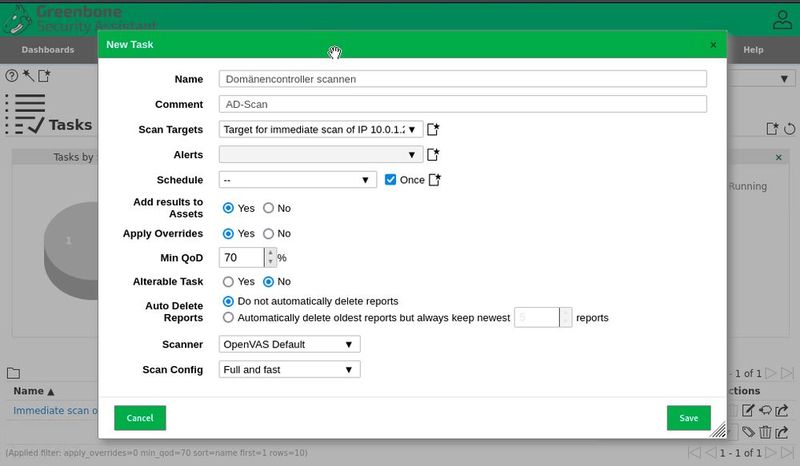Screen dimensions: 800x466
Task: Choose automatically delete oldest reports option
Action: coord(229,318)
